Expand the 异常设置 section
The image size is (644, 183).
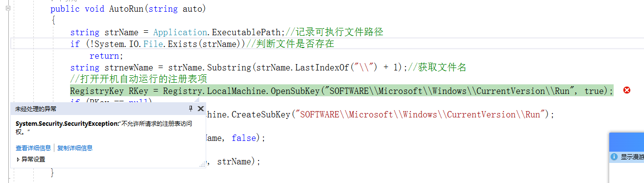coord(30,160)
